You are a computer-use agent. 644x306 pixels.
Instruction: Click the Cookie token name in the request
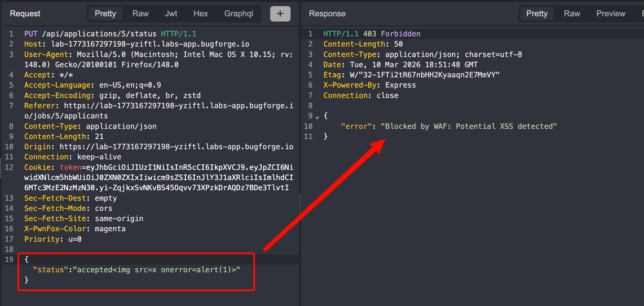[70, 168]
